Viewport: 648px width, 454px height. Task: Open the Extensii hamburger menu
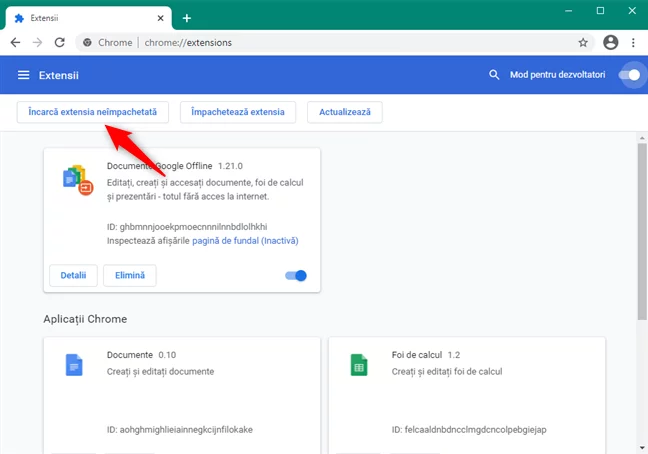click(24, 75)
